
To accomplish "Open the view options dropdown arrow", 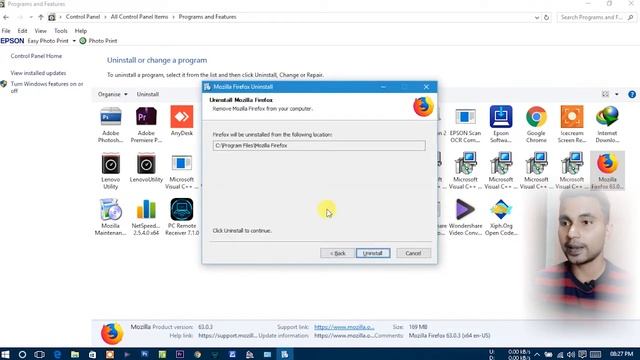I will 617,94.
